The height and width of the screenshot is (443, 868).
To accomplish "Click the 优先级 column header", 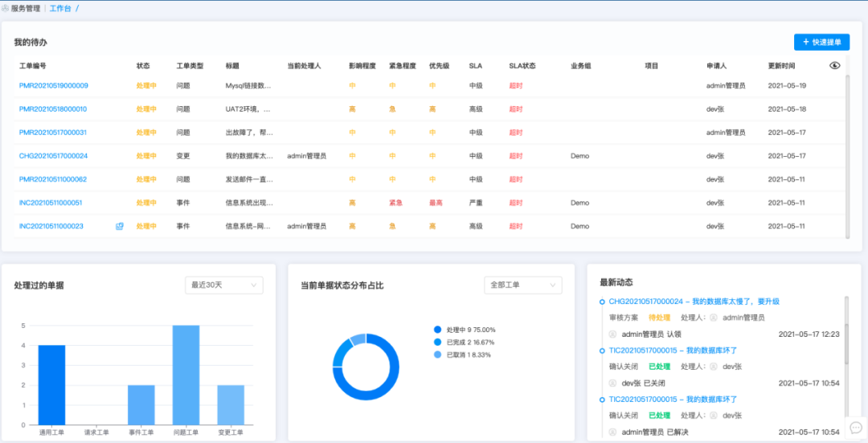I will pos(440,66).
